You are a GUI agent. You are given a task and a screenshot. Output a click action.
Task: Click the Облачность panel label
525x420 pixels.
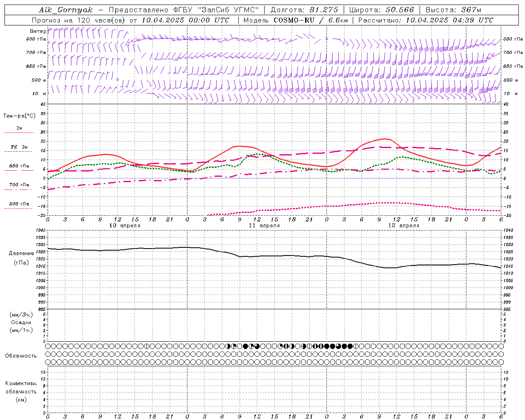pyautogui.click(x=21, y=356)
